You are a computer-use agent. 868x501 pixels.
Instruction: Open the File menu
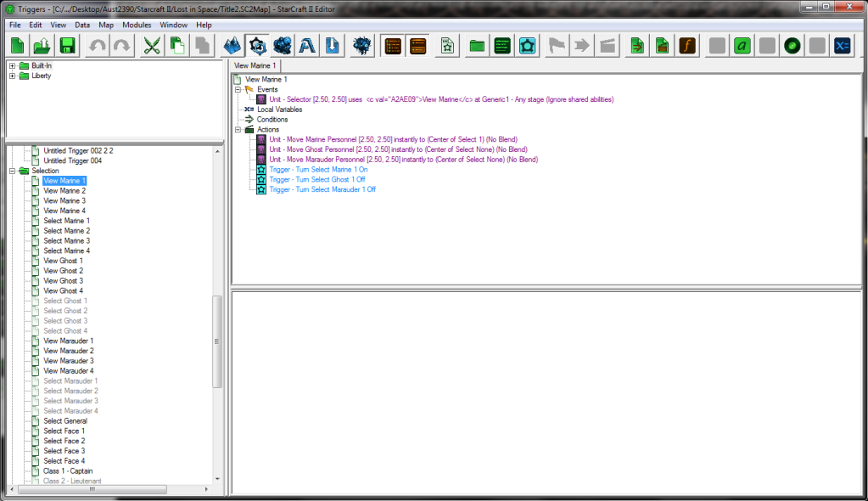15,25
